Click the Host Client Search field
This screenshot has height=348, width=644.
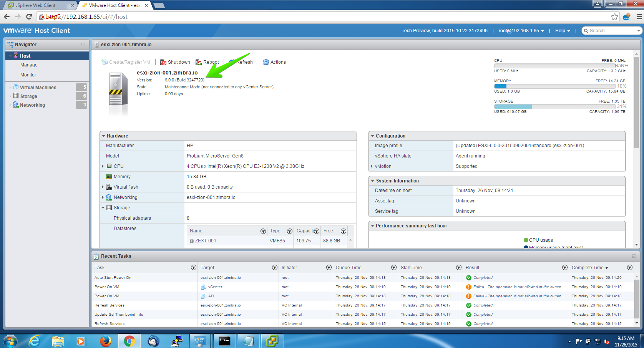[612, 31]
